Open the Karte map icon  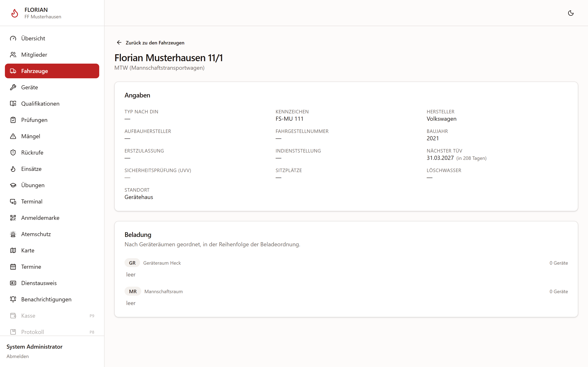coord(13,250)
